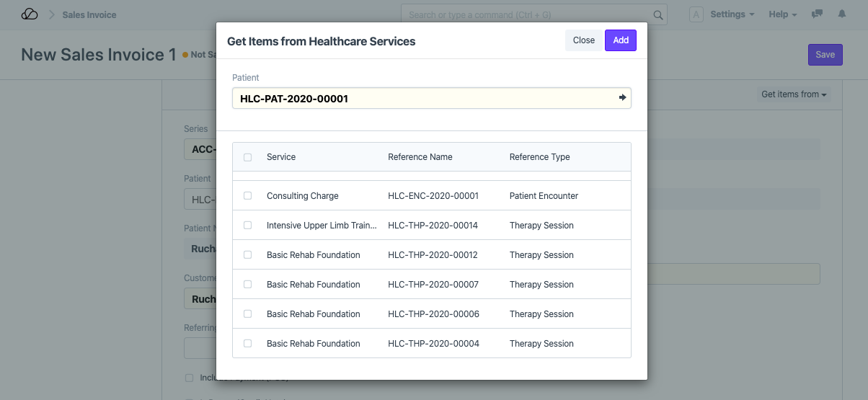Click the user avatar icon
This screenshot has width=868, height=400.
click(696, 14)
